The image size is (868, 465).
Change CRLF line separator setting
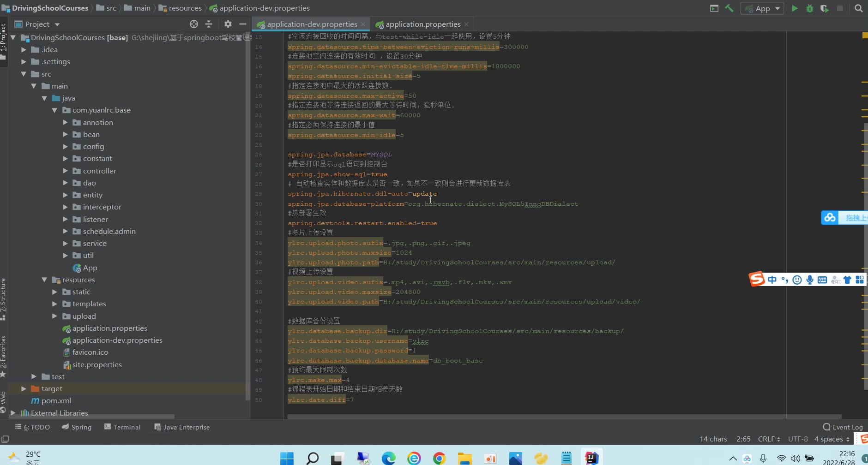coord(769,439)
